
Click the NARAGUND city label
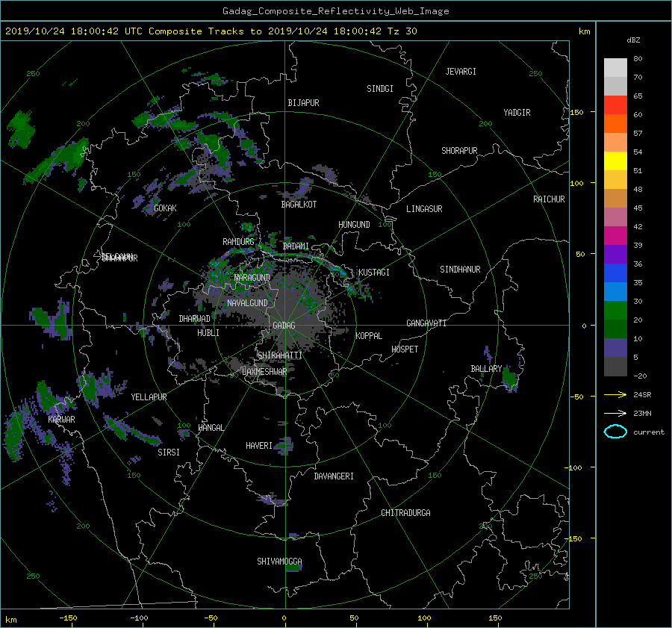pos(252,277)
